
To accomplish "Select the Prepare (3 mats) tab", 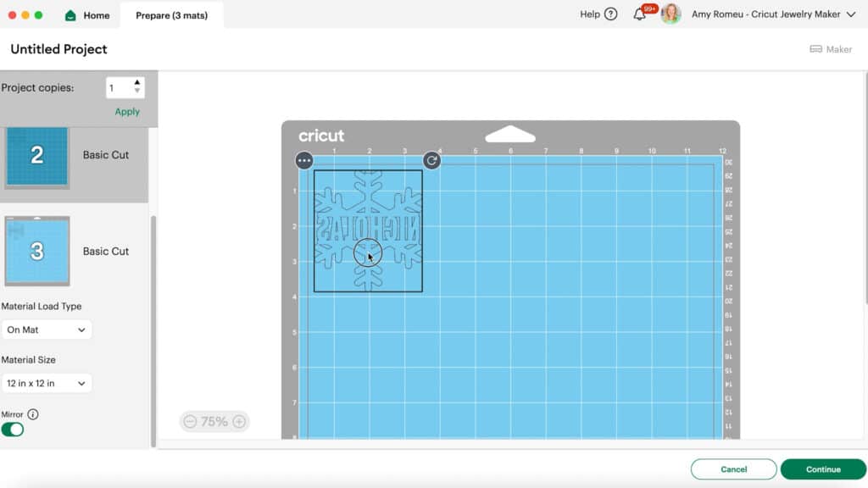I will 171,15.
